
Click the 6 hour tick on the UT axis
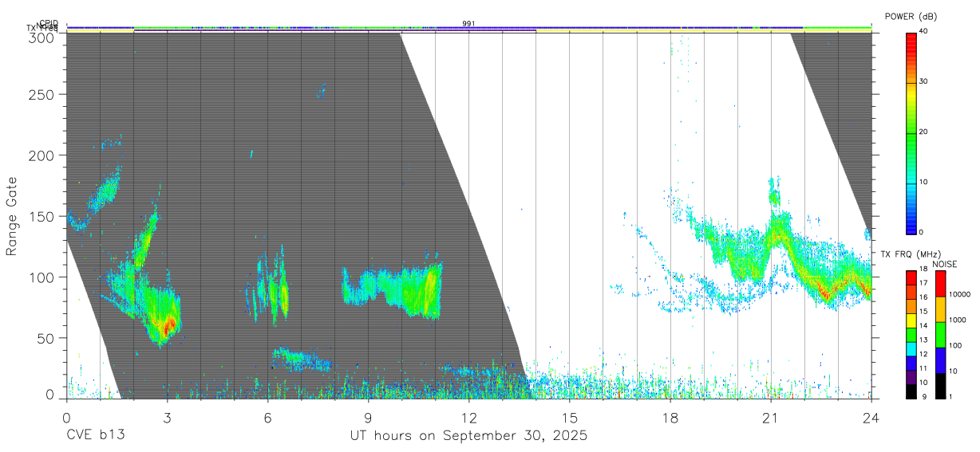point(267,417)
